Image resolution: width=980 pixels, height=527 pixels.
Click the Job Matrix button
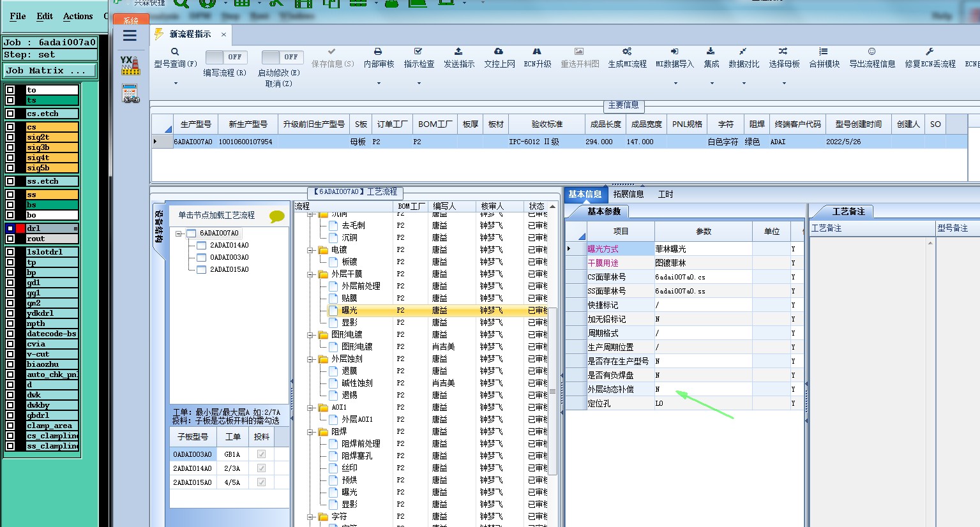pyautogui.click(x=50, y=71)
